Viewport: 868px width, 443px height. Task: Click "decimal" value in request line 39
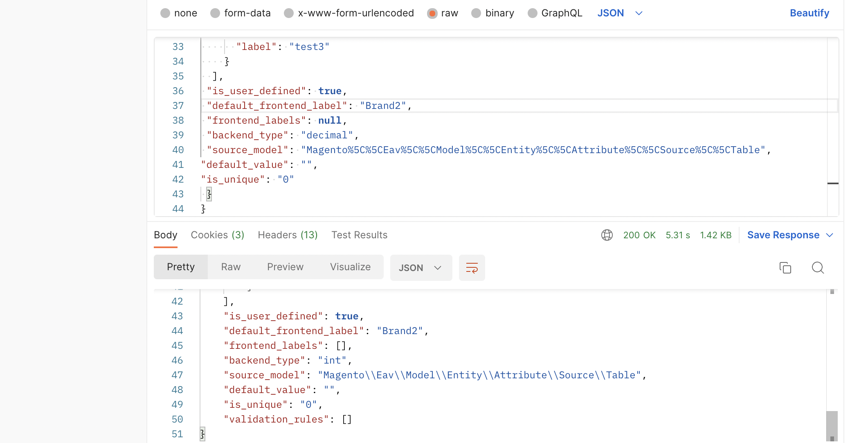[x=327, y=135]
